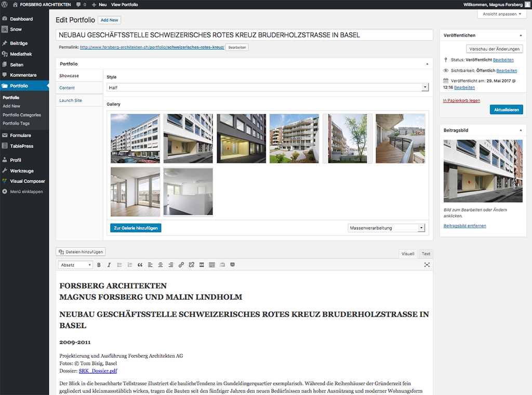
Task: Toggle the toolbar kitchen sink icon
Action: (x=212, y=265)
